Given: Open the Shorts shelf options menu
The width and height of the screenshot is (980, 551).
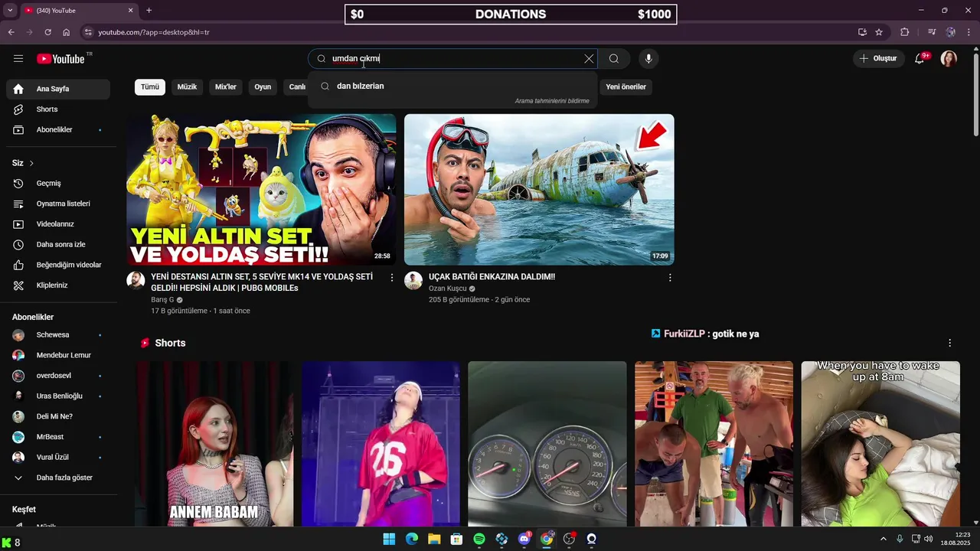Looking at the screenshot, I should pos(949,343).
